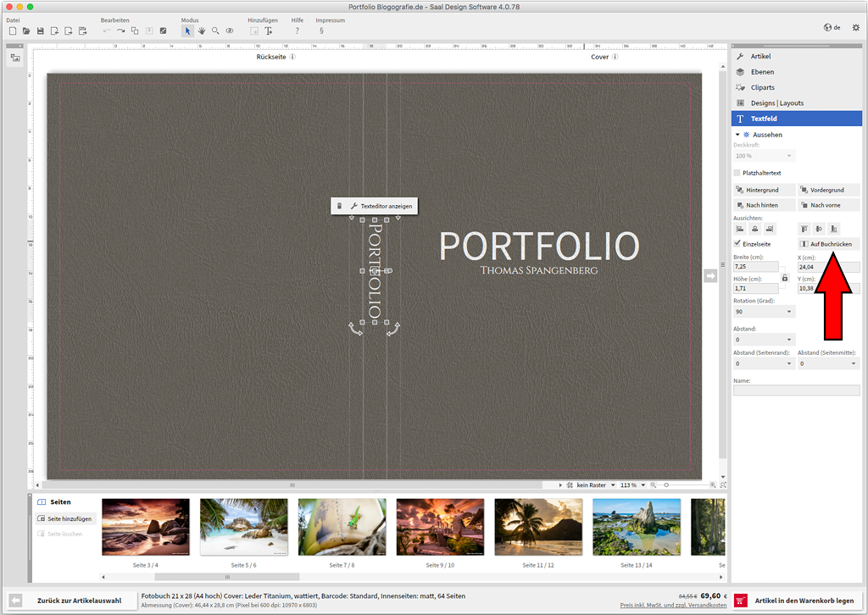Click the preview eye icon

coord(229,30)
